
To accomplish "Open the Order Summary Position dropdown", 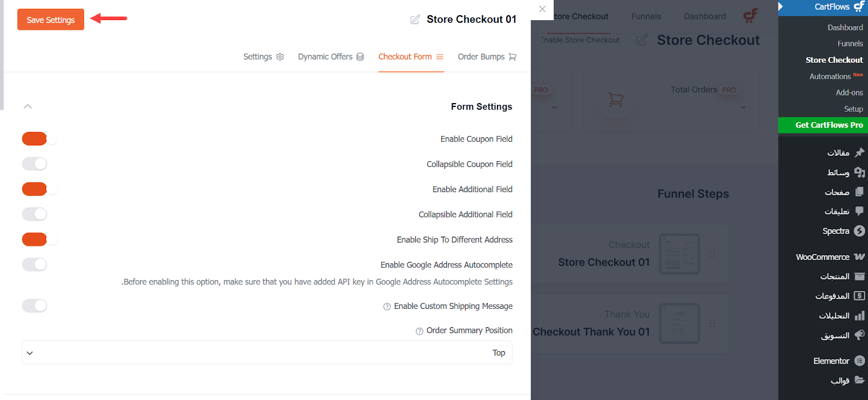I will [267, 353].
